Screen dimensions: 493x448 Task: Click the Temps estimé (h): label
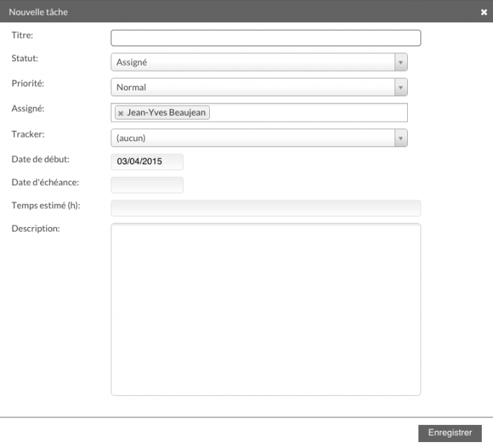click(x=46, y=205)
